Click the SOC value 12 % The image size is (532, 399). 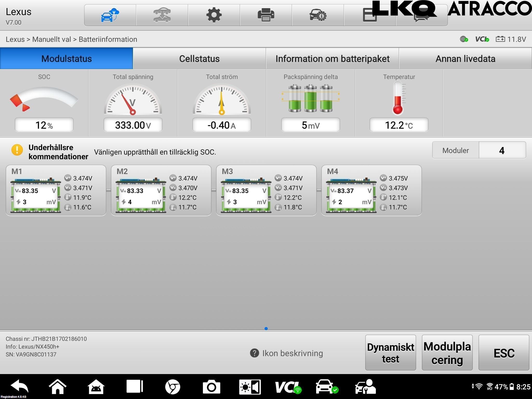pyautogui.click(x=44, y=125)
